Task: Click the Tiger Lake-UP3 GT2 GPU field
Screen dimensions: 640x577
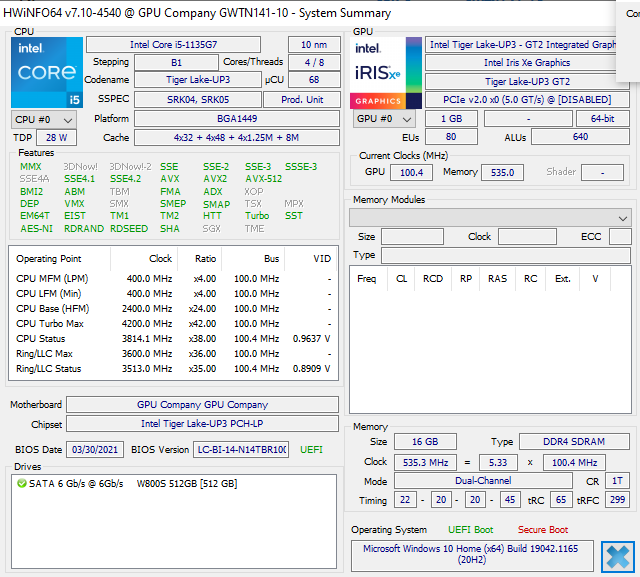Action: point(527,82)
